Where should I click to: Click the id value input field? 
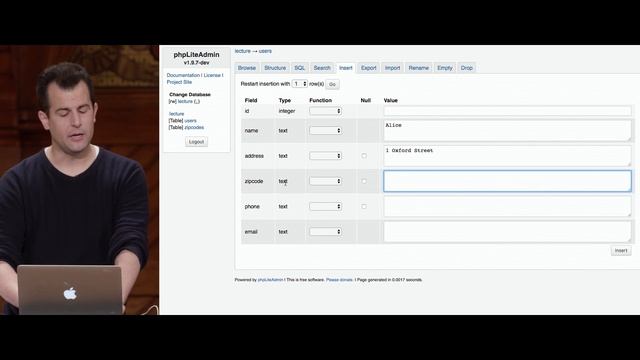point(507,111)
